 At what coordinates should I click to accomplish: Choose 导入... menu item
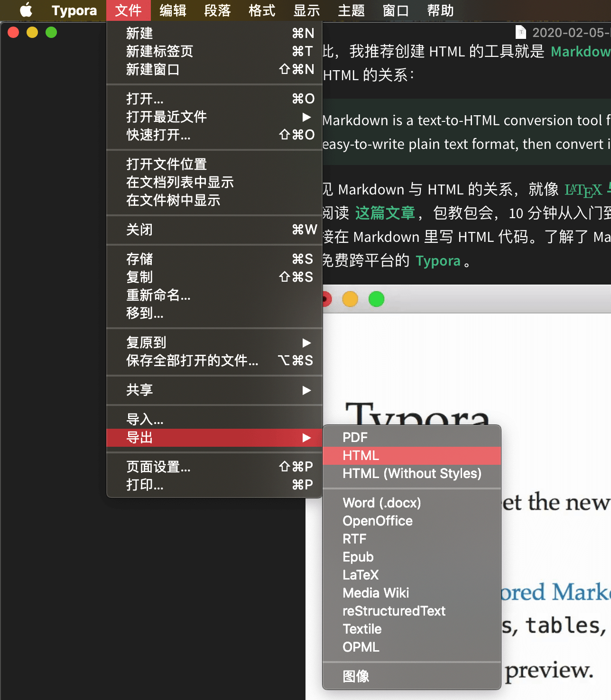214,419
